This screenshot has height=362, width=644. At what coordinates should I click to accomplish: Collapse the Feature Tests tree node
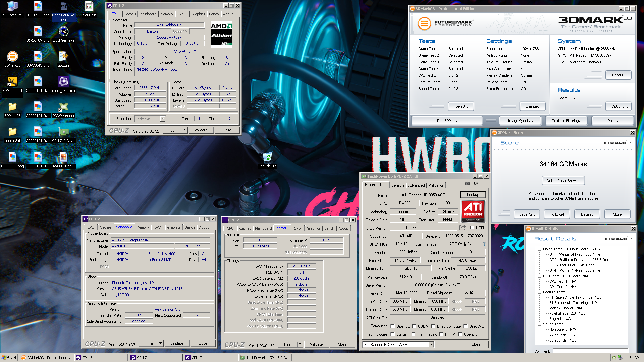[539, 292]
